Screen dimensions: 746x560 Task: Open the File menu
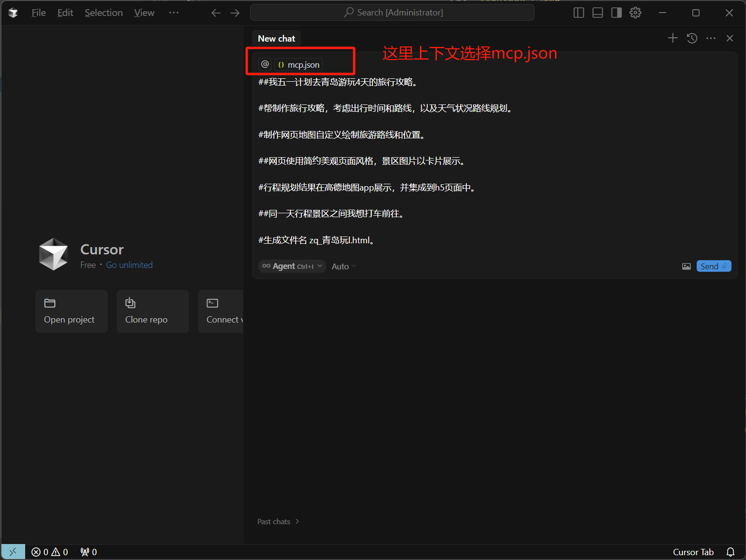pyautogui.click(x=39, y=13)
